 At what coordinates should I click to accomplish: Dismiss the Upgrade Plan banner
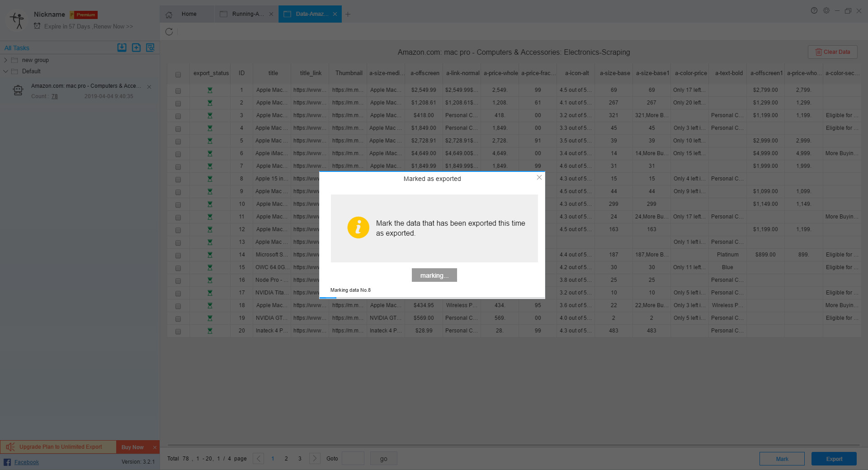(x=155, y=447)
